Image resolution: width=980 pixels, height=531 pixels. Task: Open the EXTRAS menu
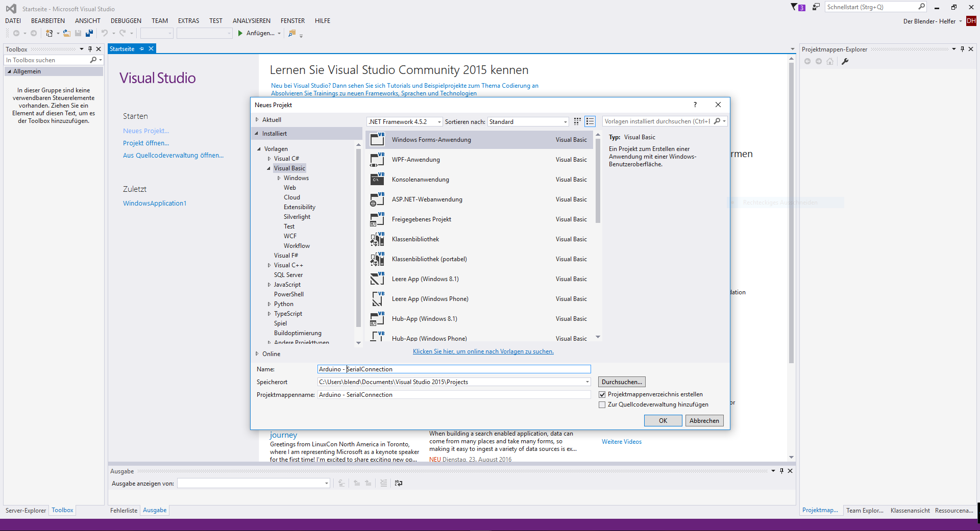(x=188, y=20)
